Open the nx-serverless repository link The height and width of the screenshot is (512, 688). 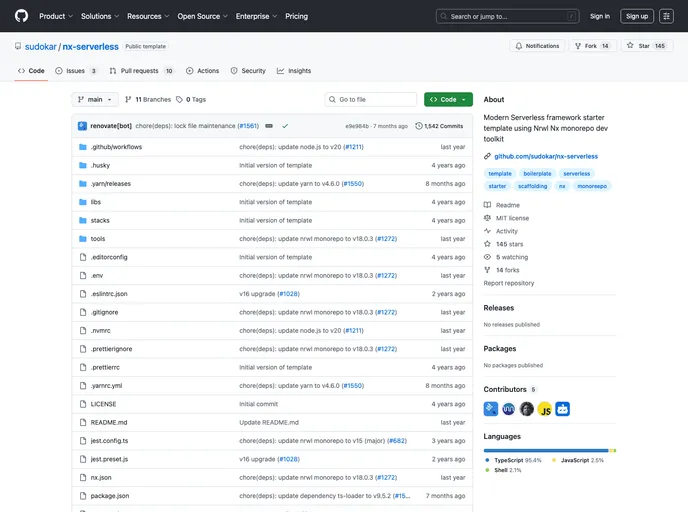90,47
